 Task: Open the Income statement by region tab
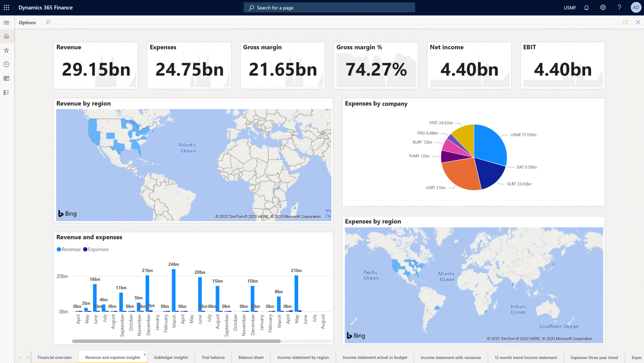303,357
